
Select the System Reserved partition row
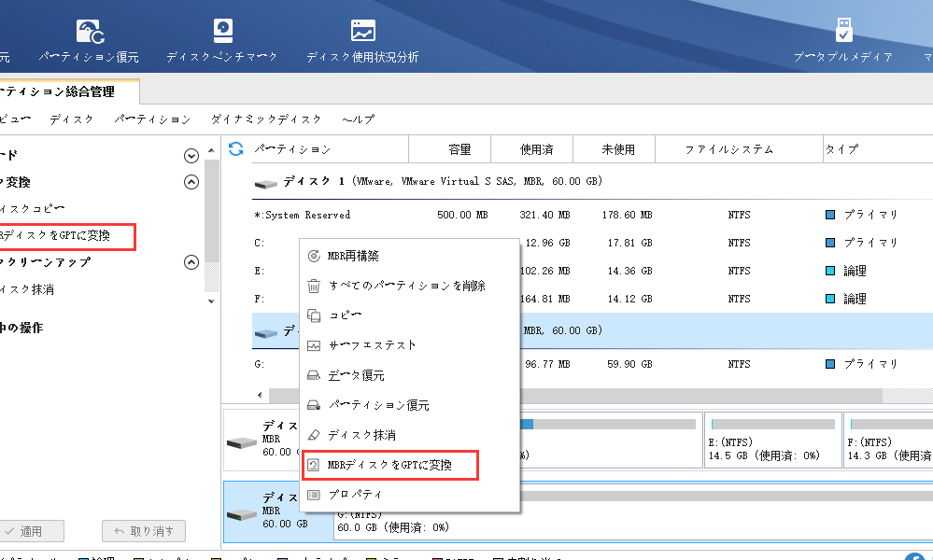593,215
